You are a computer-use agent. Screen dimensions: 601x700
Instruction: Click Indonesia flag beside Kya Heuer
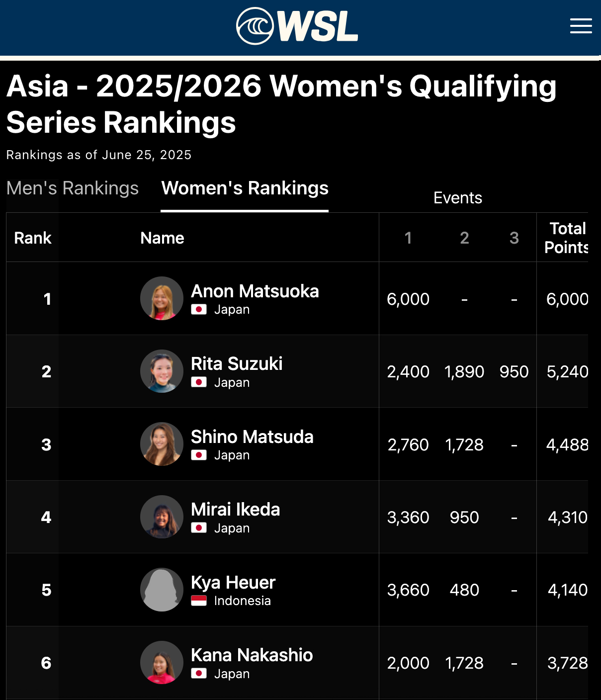pyautogui.click(x=199, y=601)
